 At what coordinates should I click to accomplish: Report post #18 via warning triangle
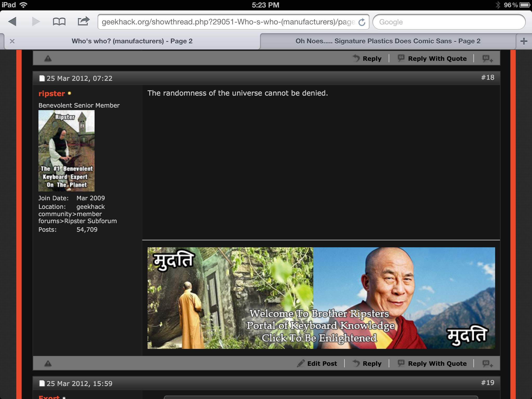point(48,363)
